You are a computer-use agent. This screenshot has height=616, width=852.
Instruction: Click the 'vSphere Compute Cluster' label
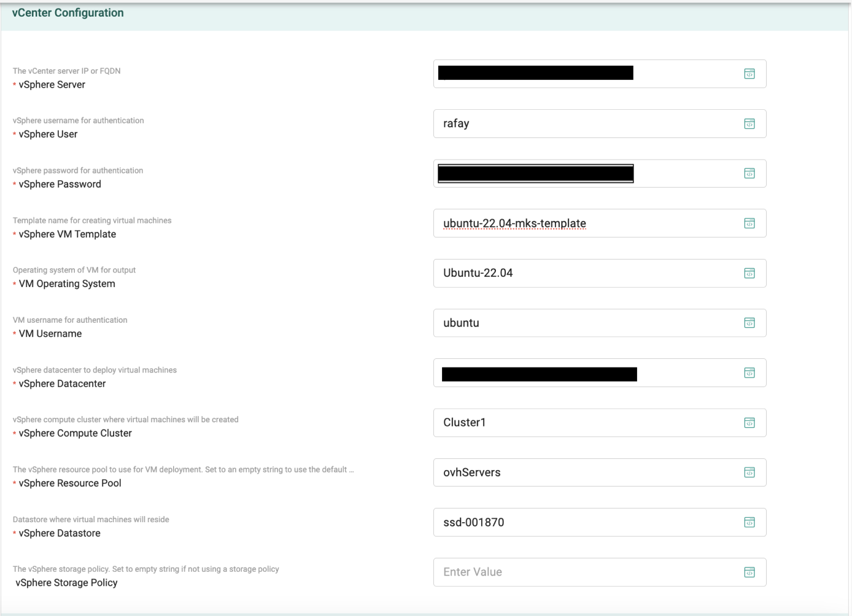[x=76, y=433]
